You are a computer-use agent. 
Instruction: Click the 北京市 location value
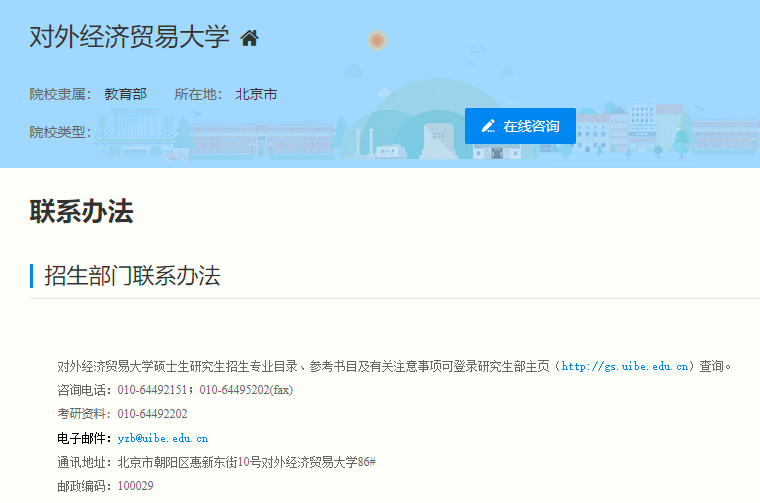256,94
